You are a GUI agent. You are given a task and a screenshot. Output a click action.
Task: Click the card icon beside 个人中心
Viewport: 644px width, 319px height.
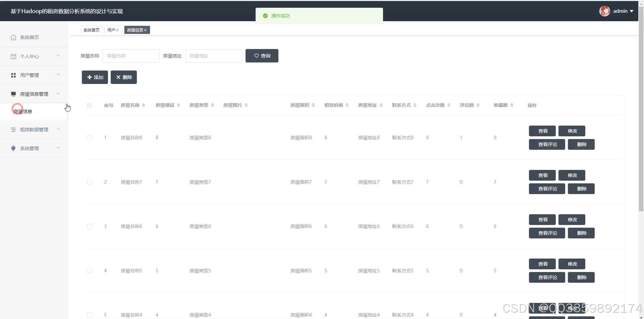tap(13, 56)
